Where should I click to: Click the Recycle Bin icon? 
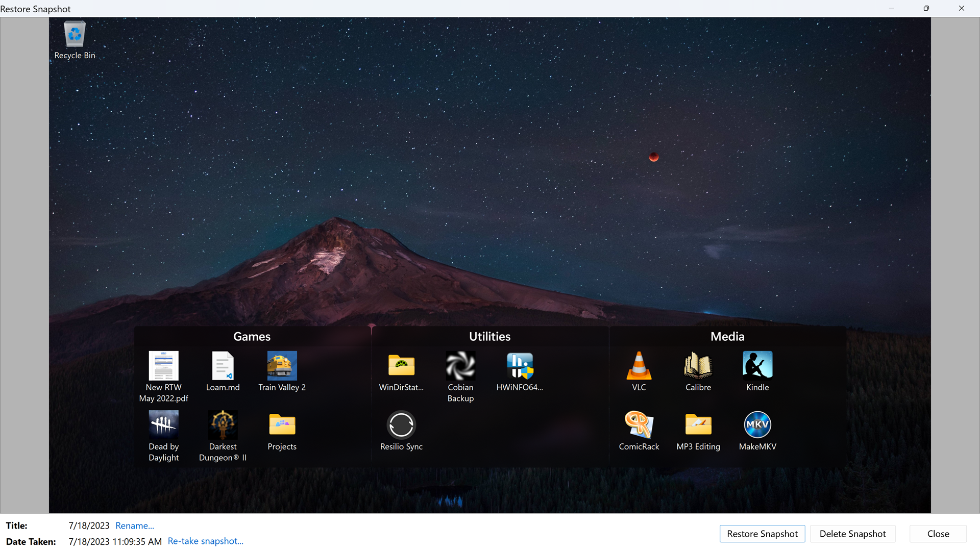(75, 34)
